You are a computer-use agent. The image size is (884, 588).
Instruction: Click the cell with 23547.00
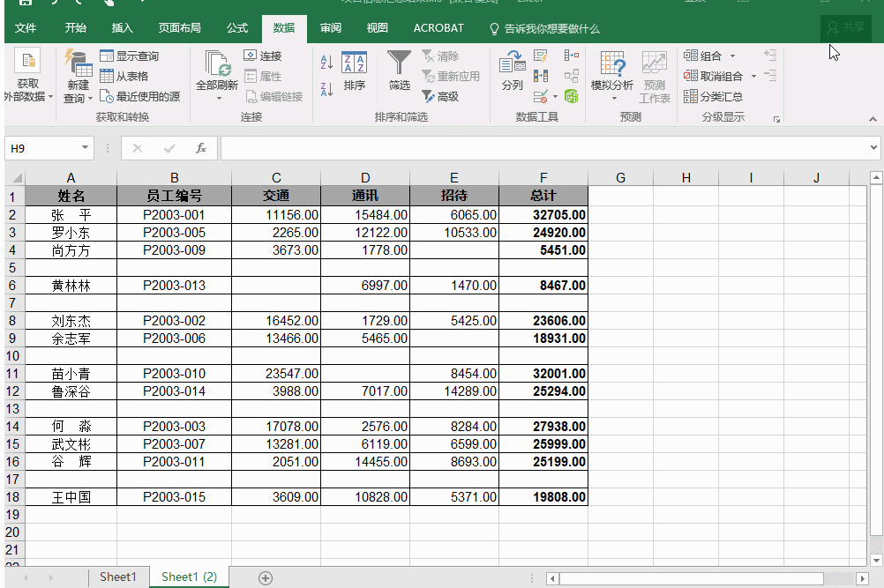click(x=275, y=374)
